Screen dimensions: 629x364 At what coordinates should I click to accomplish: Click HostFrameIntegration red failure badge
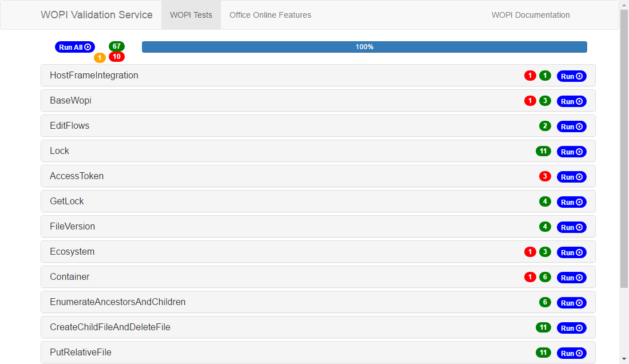point(530,76)
